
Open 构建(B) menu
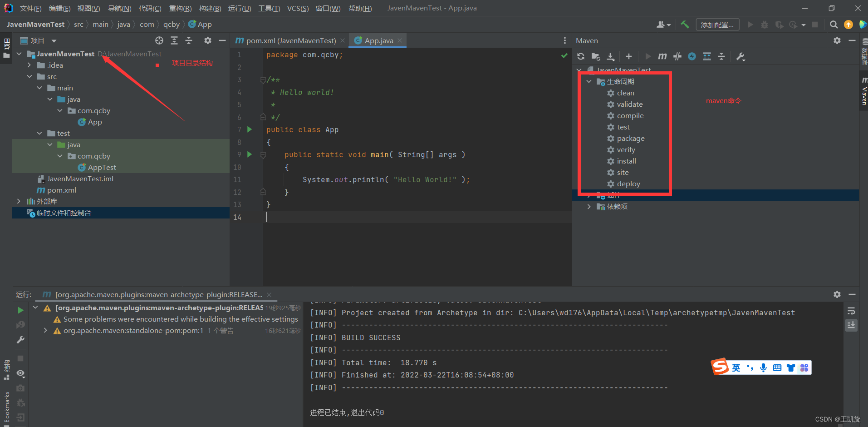(x=210, y=8)
